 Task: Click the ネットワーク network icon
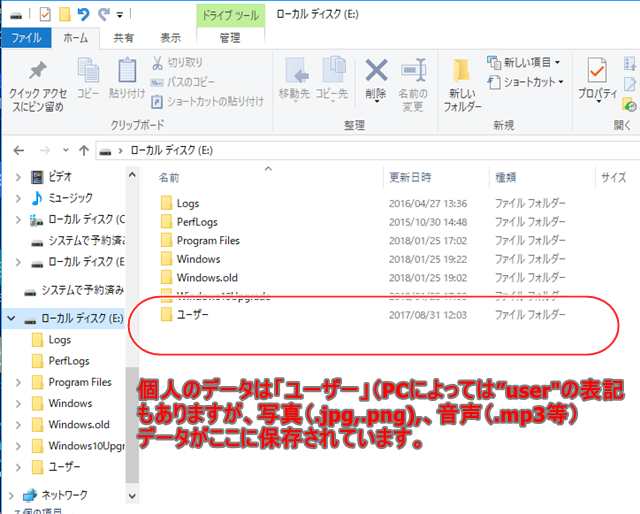point(30,495)
